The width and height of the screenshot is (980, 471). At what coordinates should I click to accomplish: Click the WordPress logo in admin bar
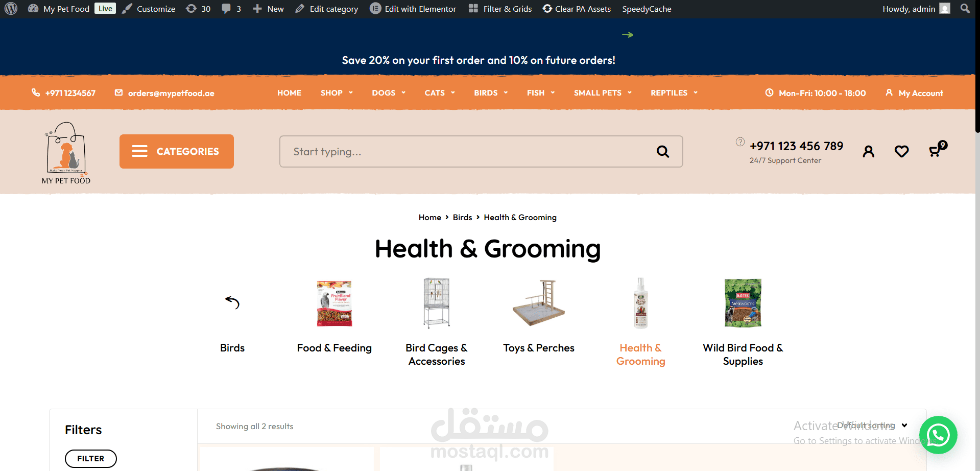11,9
